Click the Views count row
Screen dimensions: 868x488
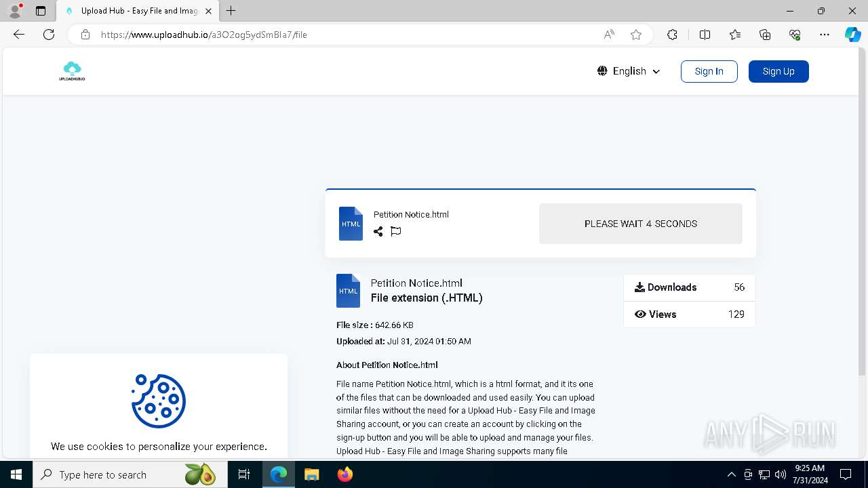[x=689, y=314]
